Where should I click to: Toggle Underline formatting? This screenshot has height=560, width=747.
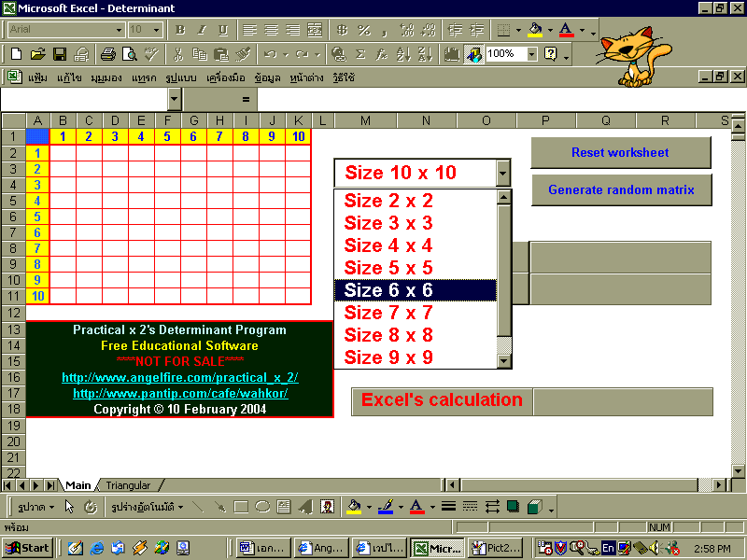221,30
